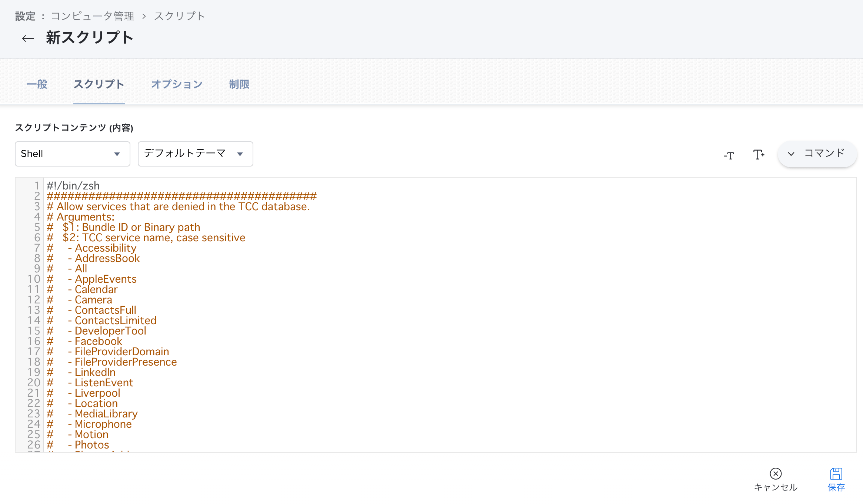This screenshot has height=504, width=863.
Task: Click the 新スクリプト page title
Action: [x=90, y=38]
